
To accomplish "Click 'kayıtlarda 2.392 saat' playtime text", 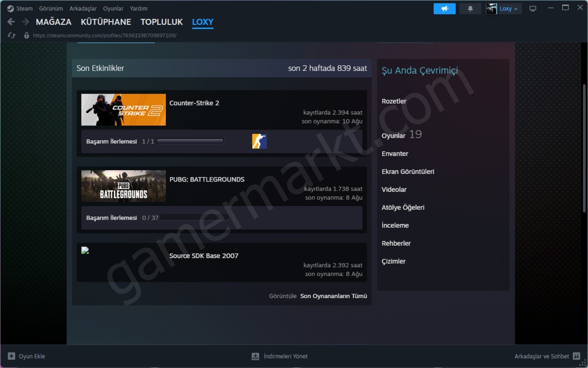I will [333, 265].
